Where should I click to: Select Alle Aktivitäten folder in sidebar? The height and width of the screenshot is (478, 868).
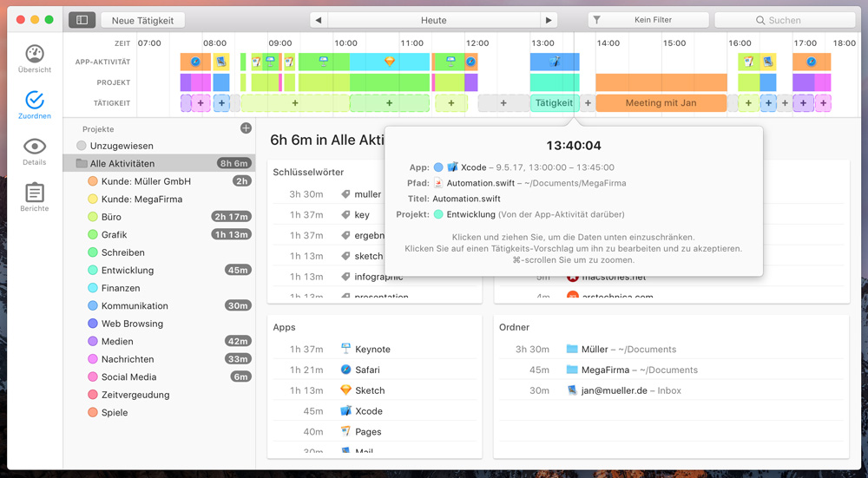point(122,163)
